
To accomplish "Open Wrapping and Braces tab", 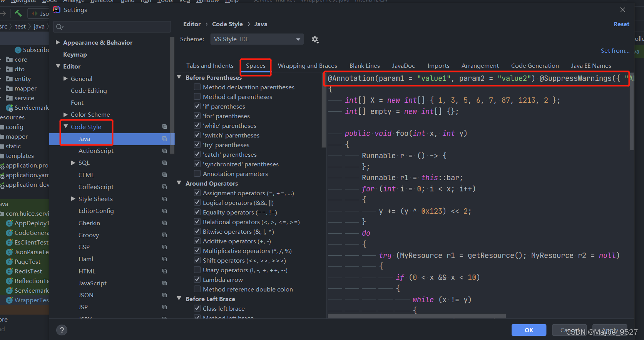I will point(307,66).
